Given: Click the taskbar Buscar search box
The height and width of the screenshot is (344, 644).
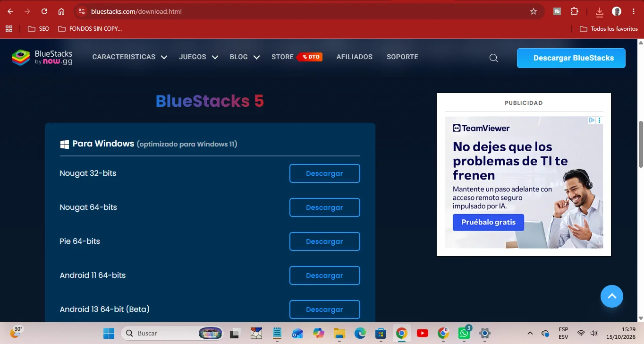Looking at the screenshot, I should [x=172, y=333].
